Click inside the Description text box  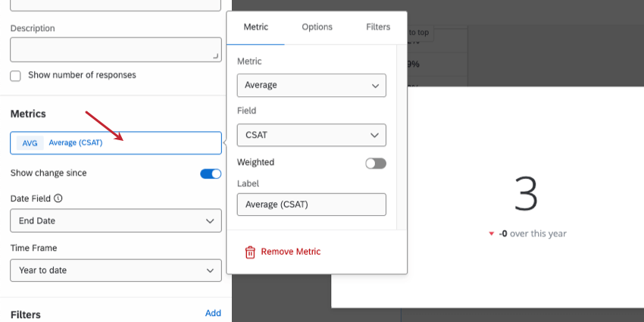click(x=116, y=49)
